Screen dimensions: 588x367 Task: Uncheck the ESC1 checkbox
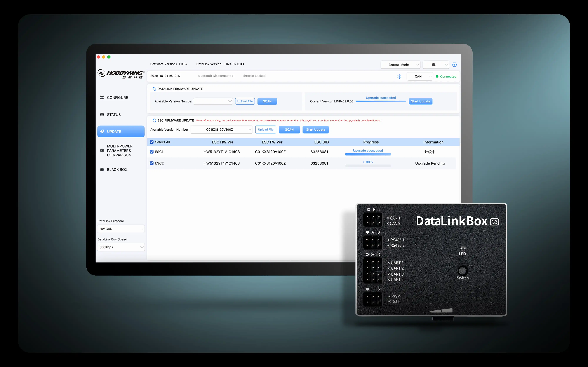152,152
